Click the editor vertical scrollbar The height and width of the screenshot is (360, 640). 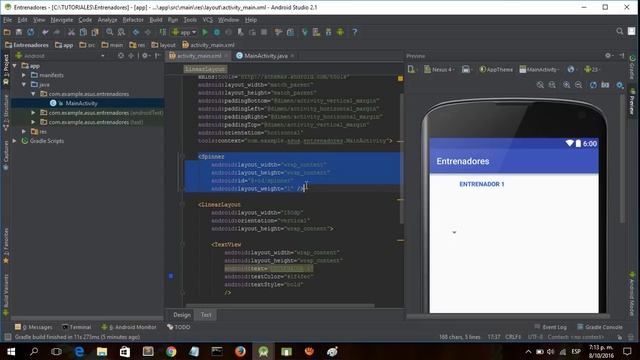point(402,159)
